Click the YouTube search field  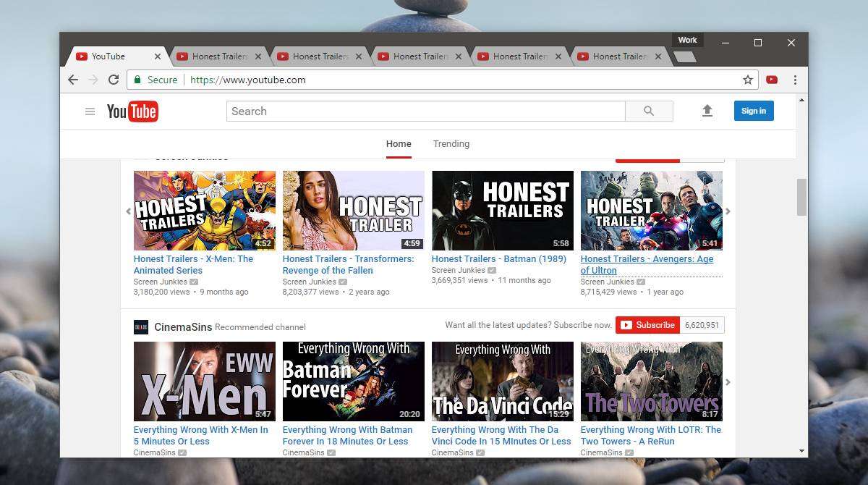[x=426, y=111]
